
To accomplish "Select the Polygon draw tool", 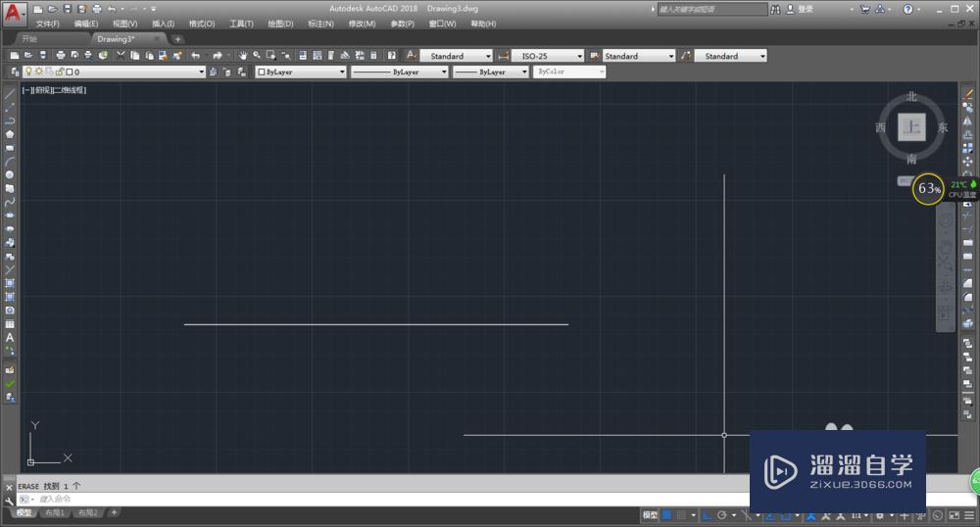I will pos(10,134).
